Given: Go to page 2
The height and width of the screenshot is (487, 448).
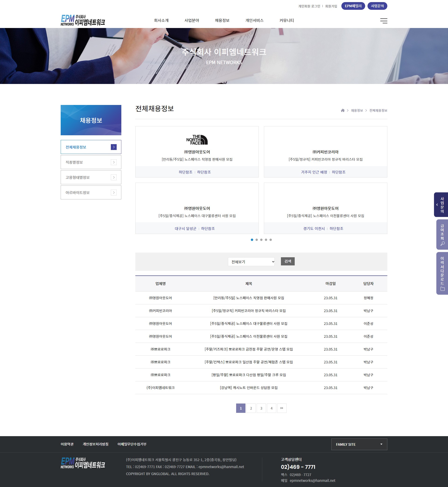Looking at the screenshot, I should coord(251,408).
